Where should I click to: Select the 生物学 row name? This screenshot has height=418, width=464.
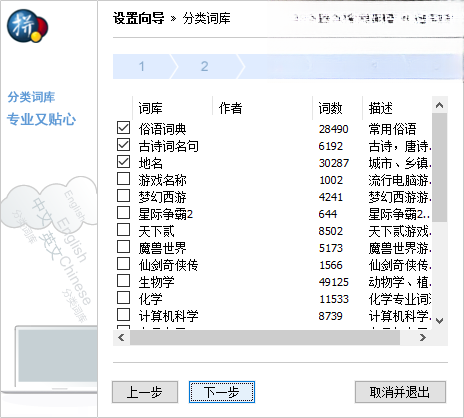[x=156, y=282]
